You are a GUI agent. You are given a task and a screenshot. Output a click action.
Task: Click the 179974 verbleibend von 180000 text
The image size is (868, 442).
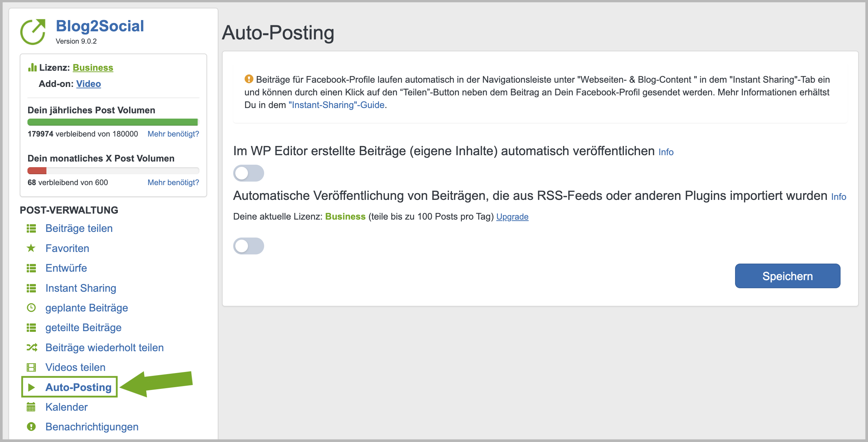click(83, 134)
